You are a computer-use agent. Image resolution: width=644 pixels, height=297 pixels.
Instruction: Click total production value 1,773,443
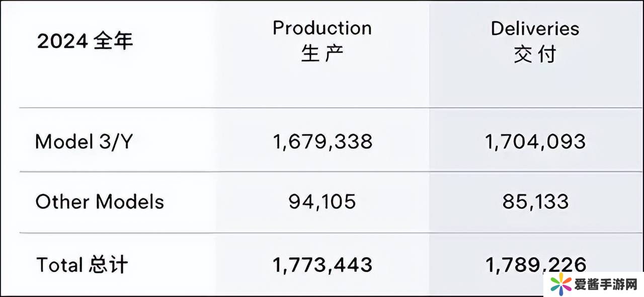pos(323,264)
